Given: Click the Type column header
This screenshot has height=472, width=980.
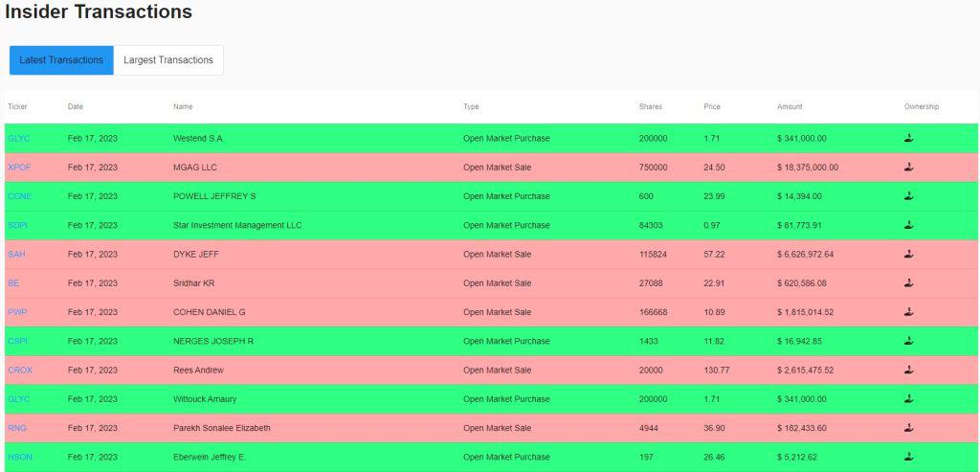Looking at the screenshot, I should [x=471, y=107].
